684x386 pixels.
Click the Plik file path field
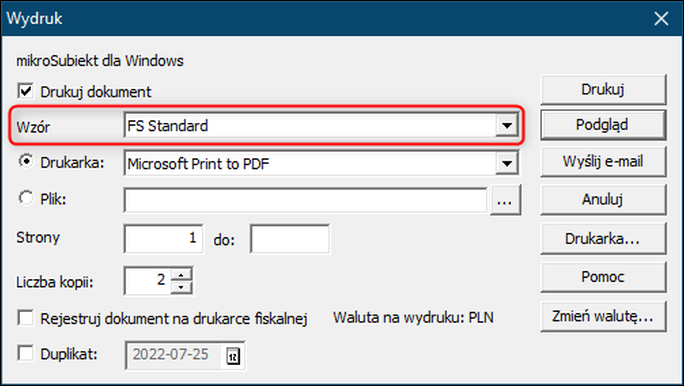[x=305, y=200]
